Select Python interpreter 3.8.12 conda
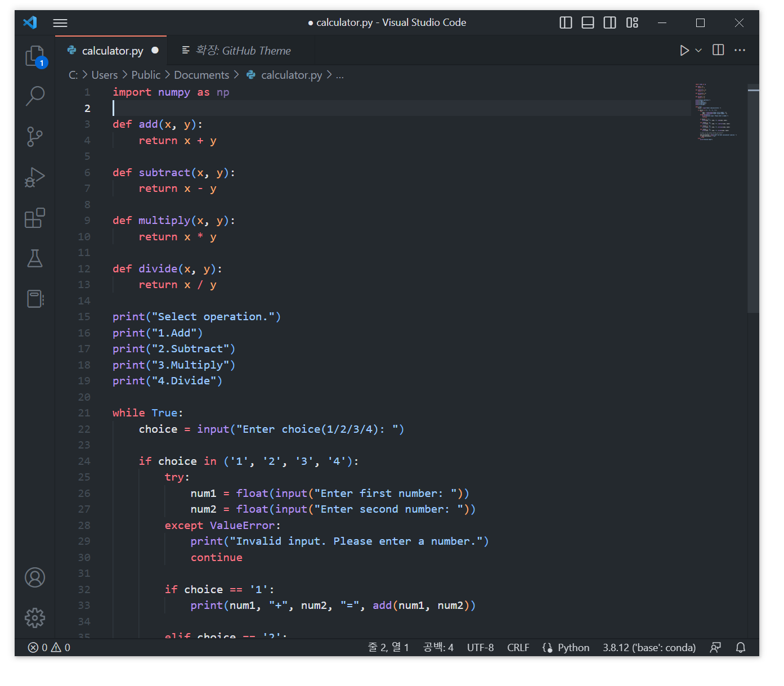Viewport: 784px width, 686px height. (x=649, y=648)
